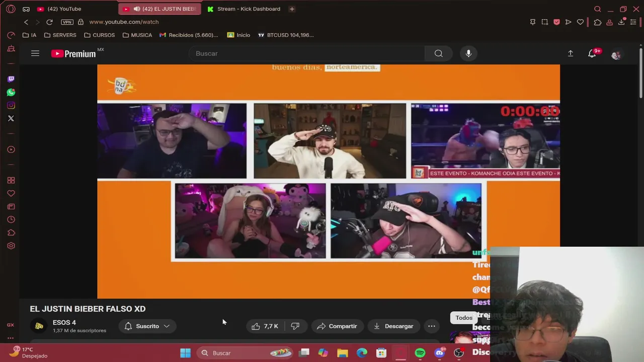Open the My Flow send icon
644x362 pixels.
click(x=569, y=22)
